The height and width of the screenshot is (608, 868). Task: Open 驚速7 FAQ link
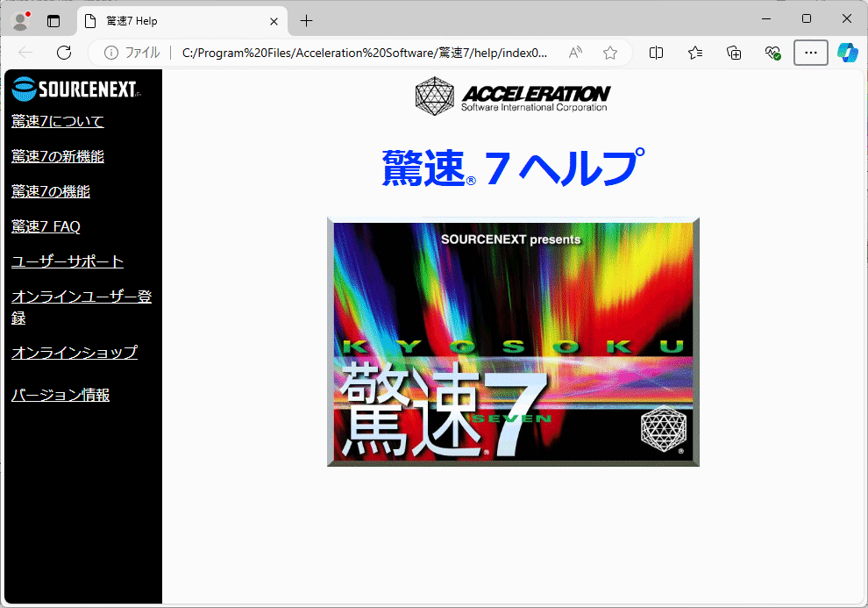46,226
